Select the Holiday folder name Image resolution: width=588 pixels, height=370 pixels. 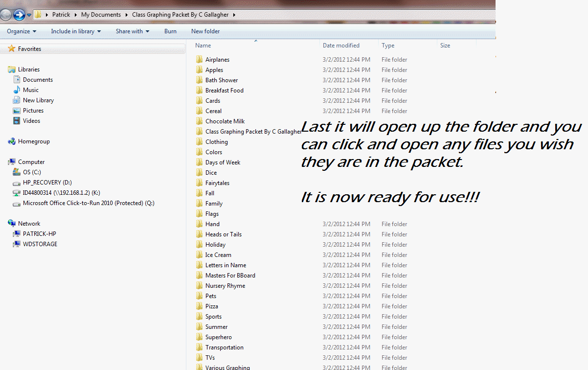click(x=215, y=245)
